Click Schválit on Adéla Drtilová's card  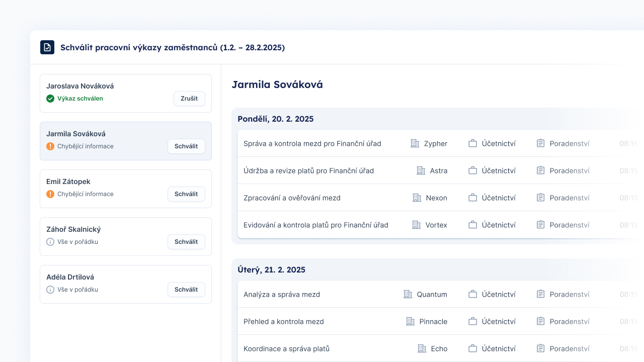186,289
